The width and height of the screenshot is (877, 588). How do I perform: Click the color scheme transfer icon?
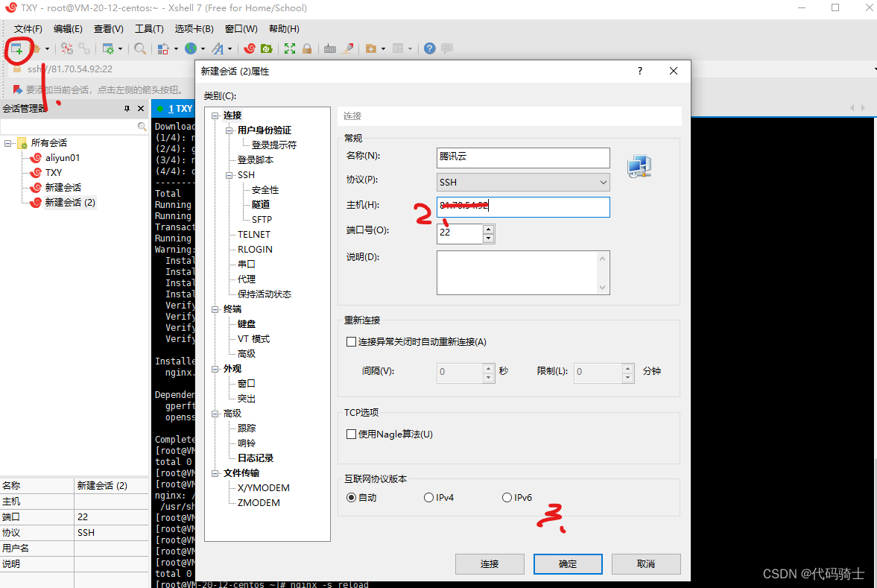[x=162, y=48]
